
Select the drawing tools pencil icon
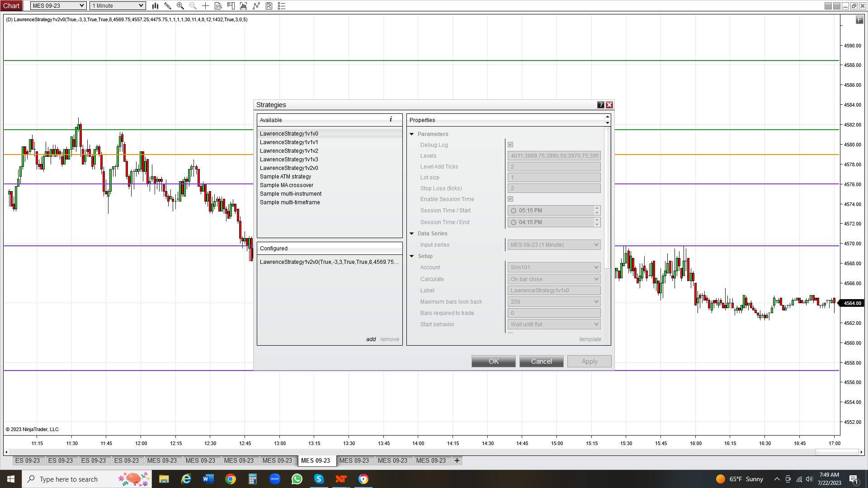click(168, 6)
